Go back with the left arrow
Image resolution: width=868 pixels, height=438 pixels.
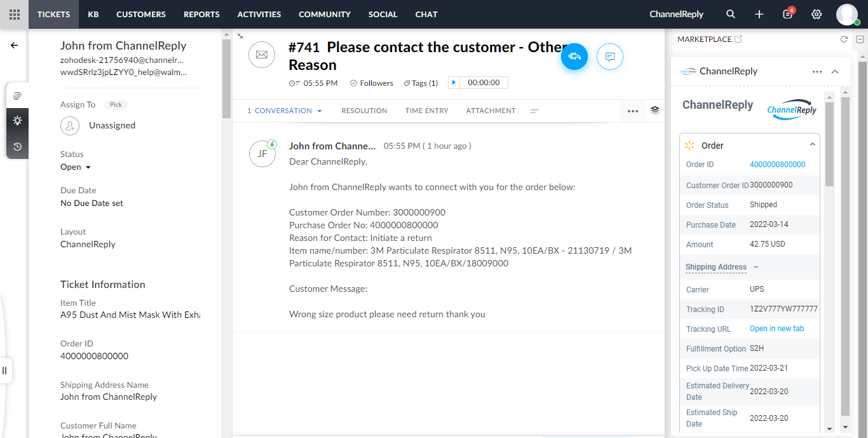pos(14,46)
